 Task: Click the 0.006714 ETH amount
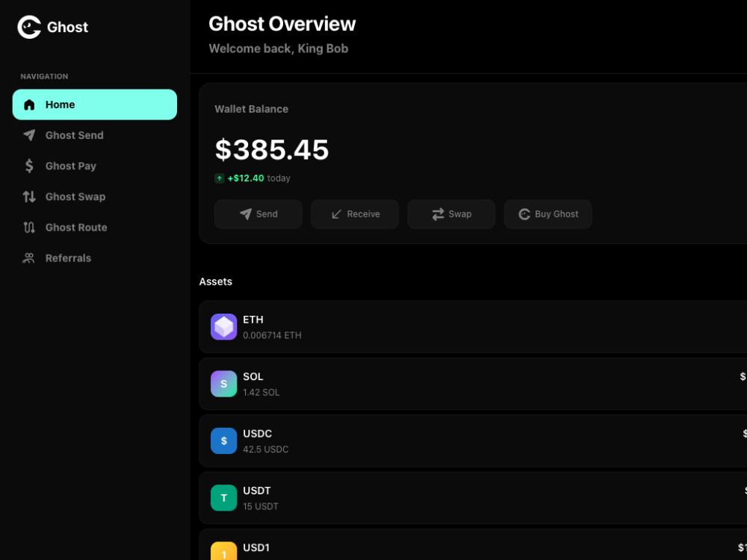272,335
